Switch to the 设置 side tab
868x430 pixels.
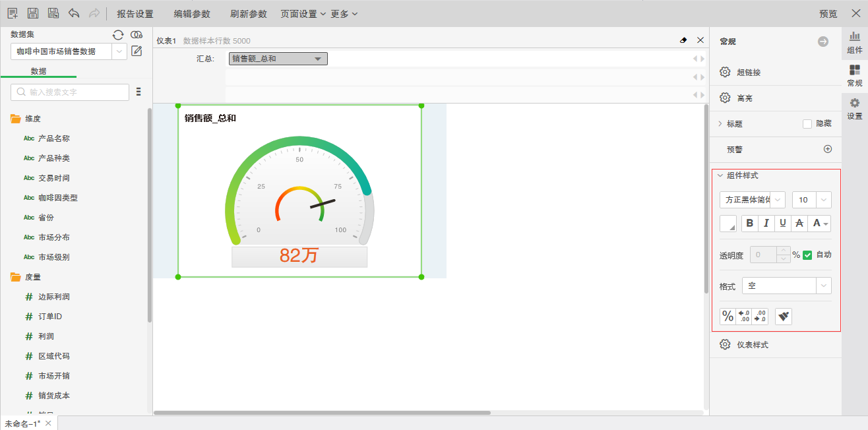click(x=854, y=109)
